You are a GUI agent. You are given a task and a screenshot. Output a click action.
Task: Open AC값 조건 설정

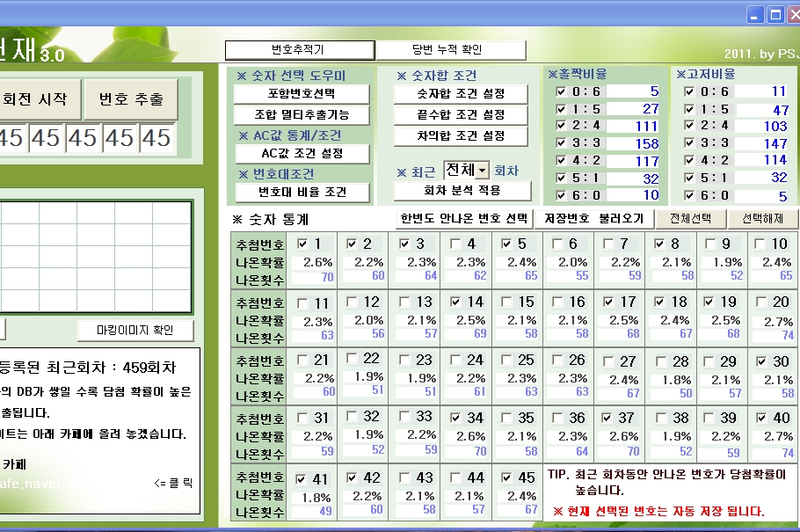tap(301, 154)
